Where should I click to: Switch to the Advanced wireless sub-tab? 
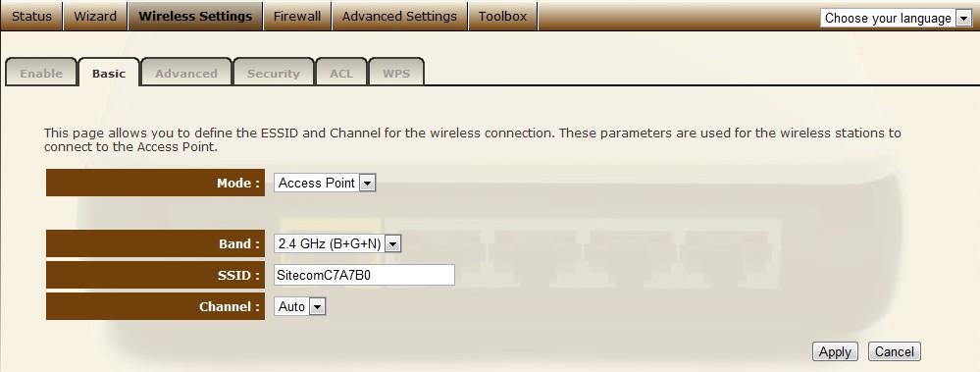[x=186, y=73]
